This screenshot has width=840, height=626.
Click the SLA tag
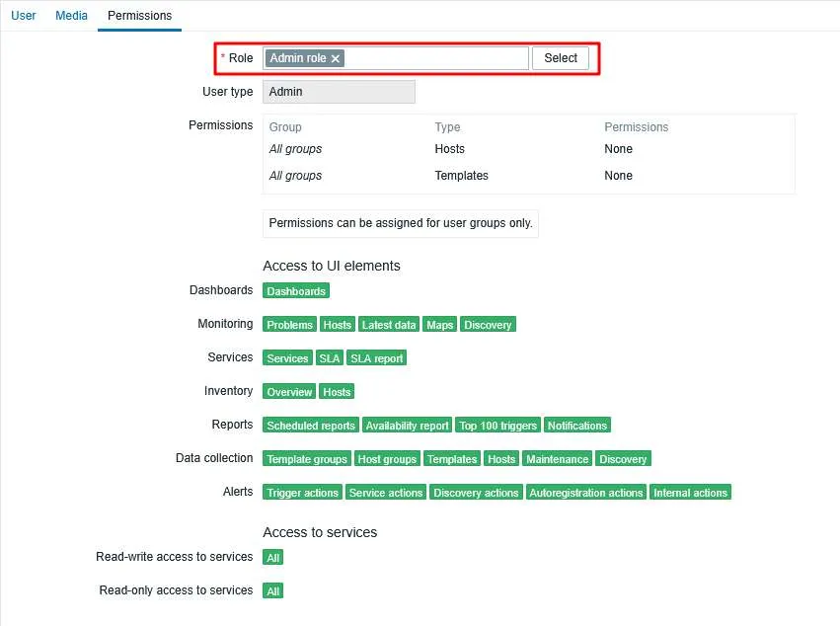pyautogui.click(x=330, y=358)
